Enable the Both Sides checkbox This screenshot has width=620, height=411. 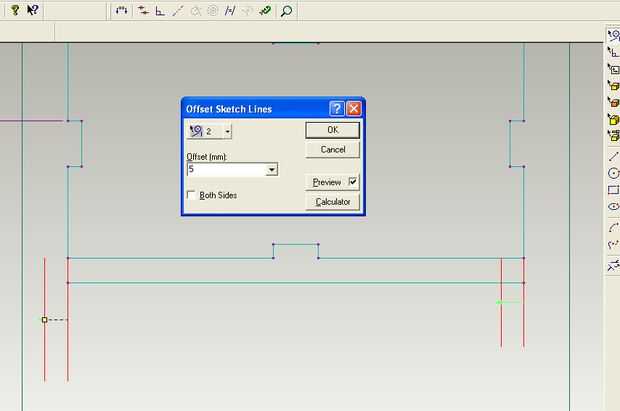191,195
